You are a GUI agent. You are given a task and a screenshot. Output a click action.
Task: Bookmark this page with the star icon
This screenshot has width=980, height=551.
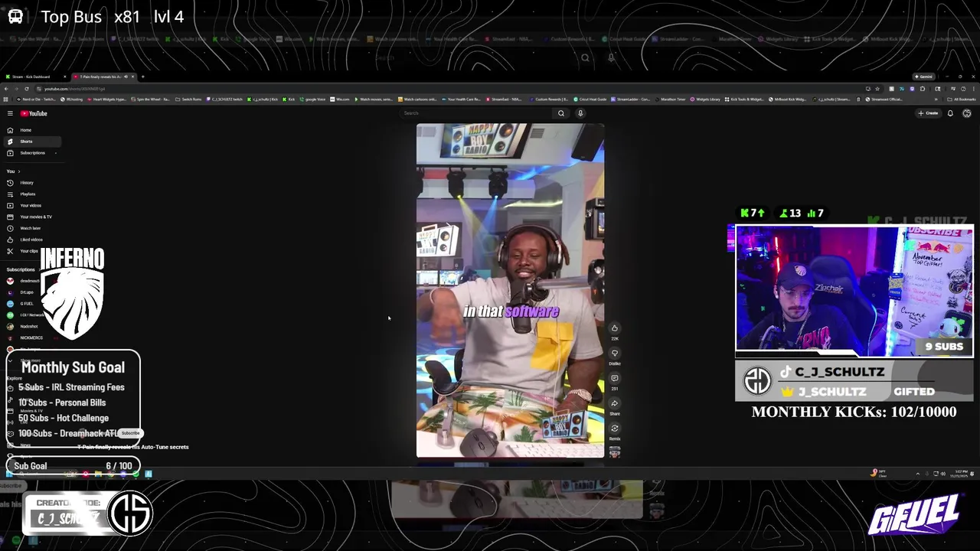(x=877, y=89)
